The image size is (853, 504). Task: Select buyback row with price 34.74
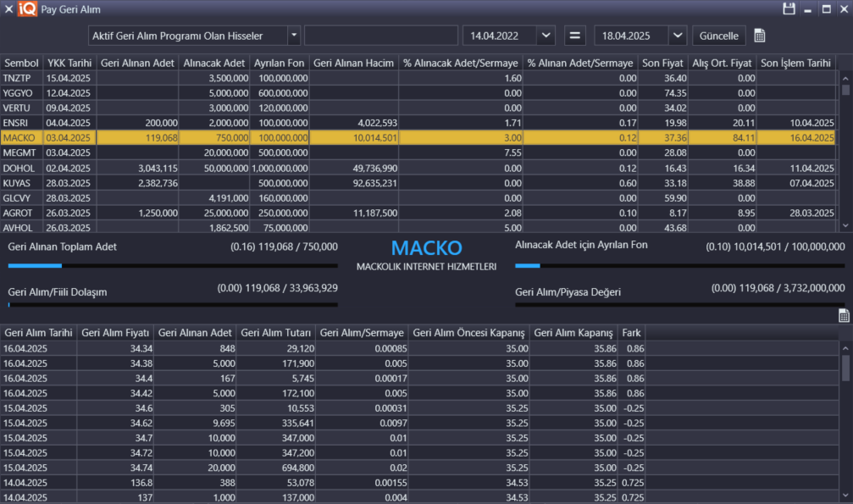[x=419, y=468]
